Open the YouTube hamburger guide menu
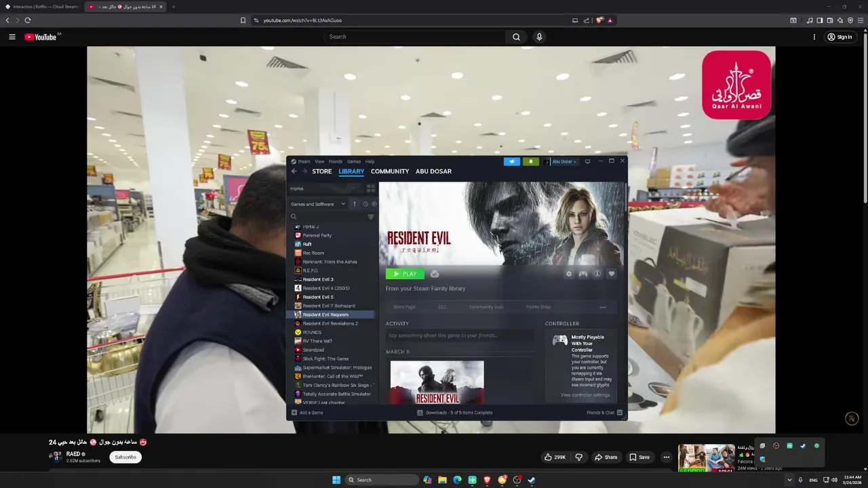868x488 pixels. (12, 37)
